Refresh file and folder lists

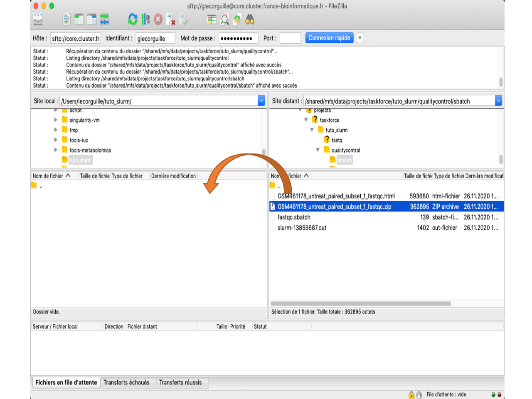[x=133, y=19]
